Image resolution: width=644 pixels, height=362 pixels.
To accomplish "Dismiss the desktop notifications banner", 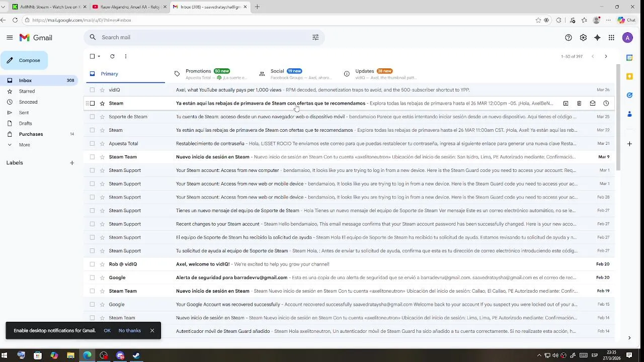I will pyautogui.click(x=152, y=330).
